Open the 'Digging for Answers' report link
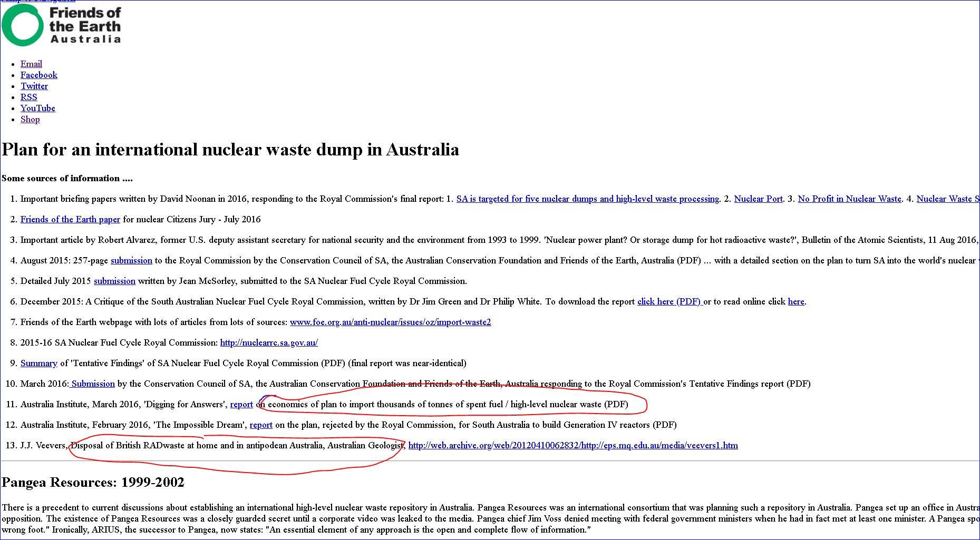 point(241,404)
